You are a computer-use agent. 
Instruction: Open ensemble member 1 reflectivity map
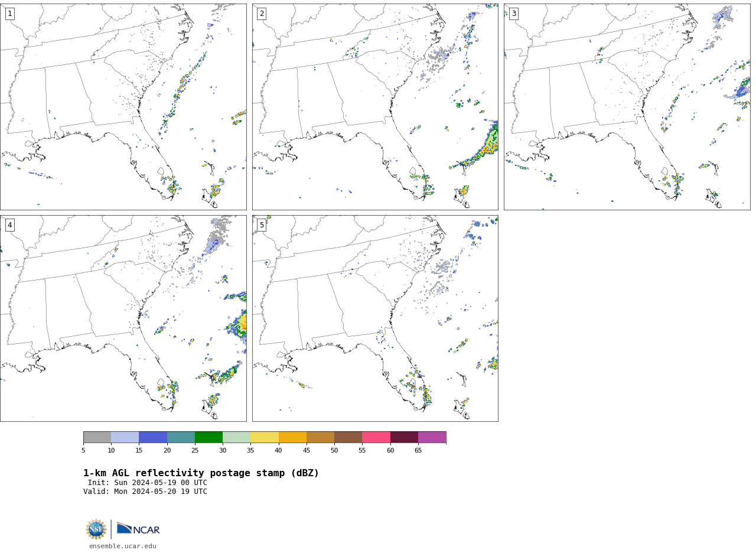pyautogui.click(x=123, y=107)
